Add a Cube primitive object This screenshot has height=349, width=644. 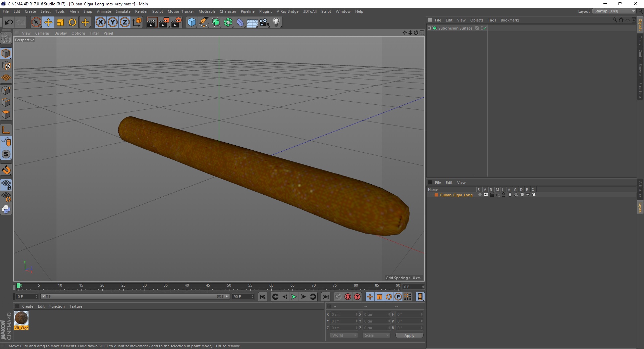coord(192,22)
